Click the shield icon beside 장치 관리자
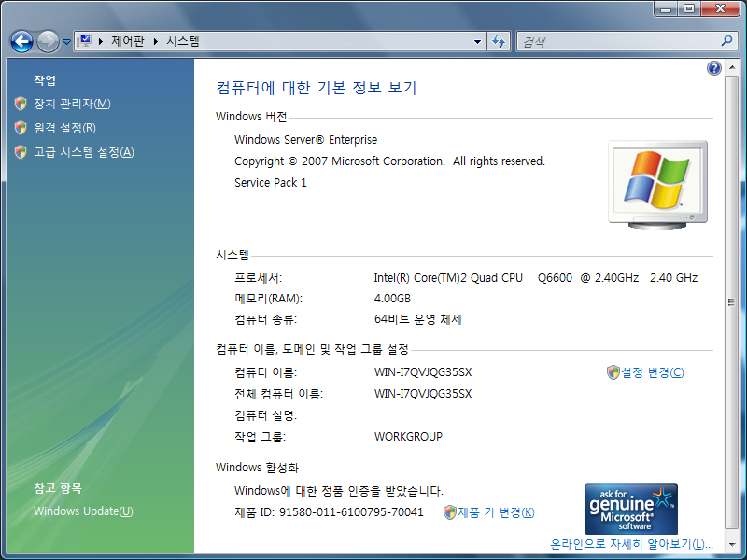The height and width of the screenshot is (560, 747). click(x=21, y=104)
